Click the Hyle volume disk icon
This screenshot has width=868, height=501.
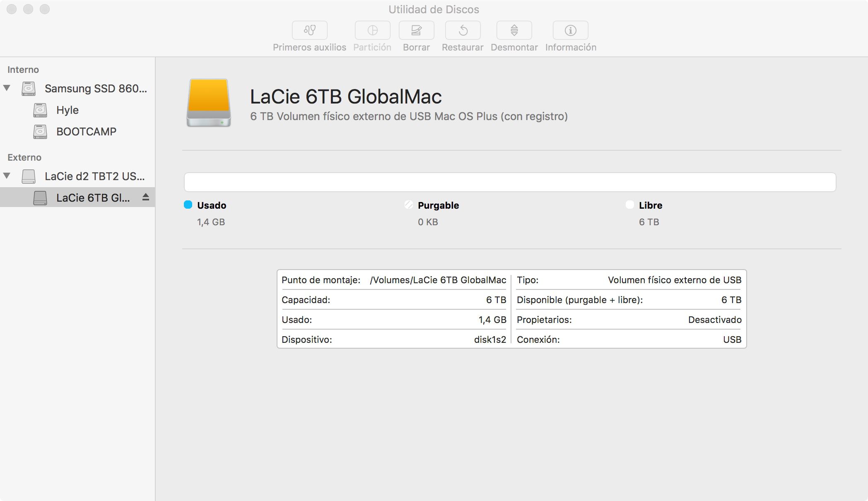click(40, 110)
